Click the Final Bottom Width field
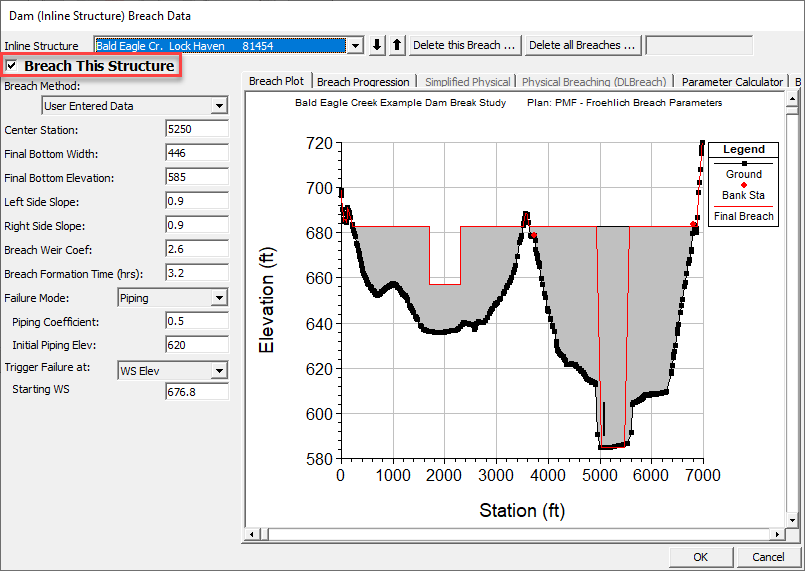Viewport: 805px width, 571px height. coord(197,154)
